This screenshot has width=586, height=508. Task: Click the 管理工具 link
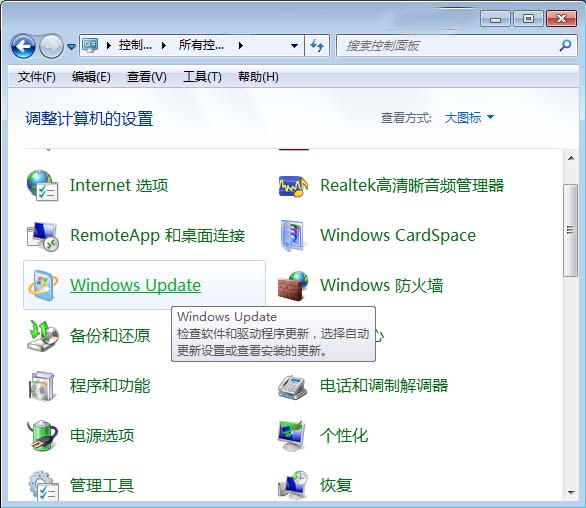[x=102, y=485]
